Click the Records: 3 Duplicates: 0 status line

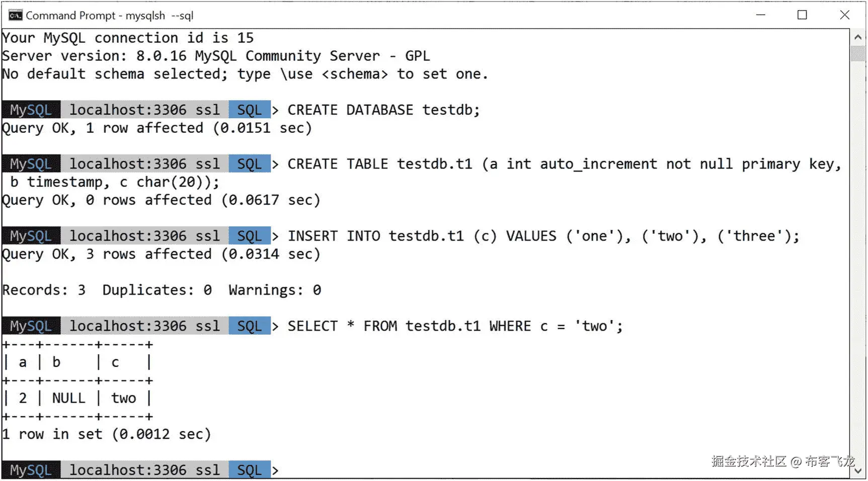(x=161, y=290)
